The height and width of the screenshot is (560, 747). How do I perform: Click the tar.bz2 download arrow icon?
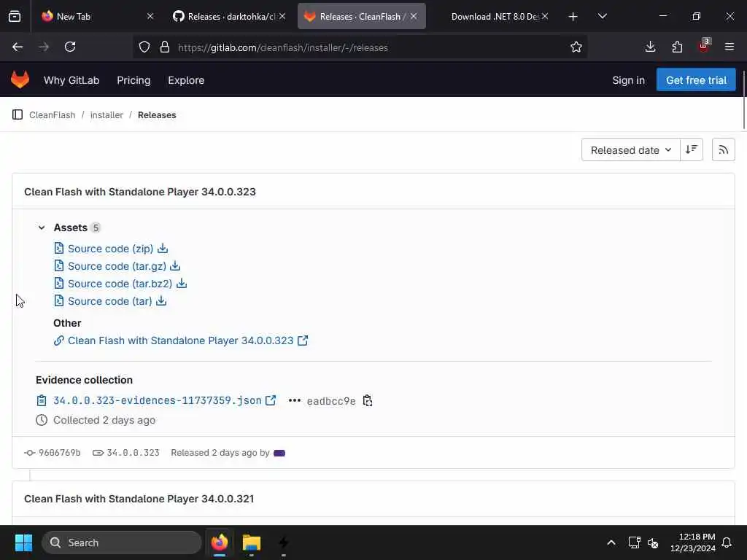[x=182, y=284]
